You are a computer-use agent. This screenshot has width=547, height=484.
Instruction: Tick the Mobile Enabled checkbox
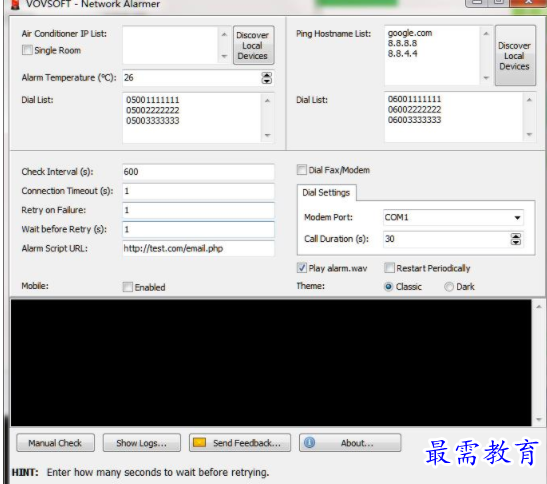click(128, 287)
